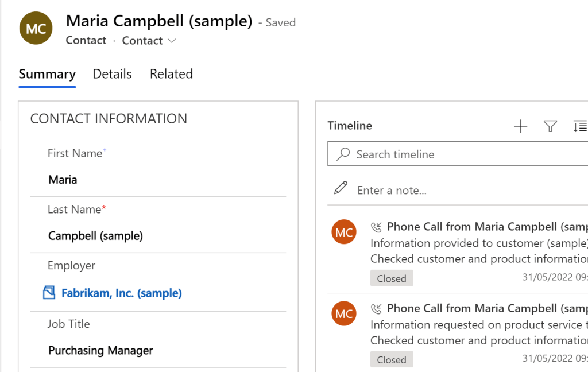The image size is (588, 372).
Task: Open the Related tab
Action: click(171, 74)
